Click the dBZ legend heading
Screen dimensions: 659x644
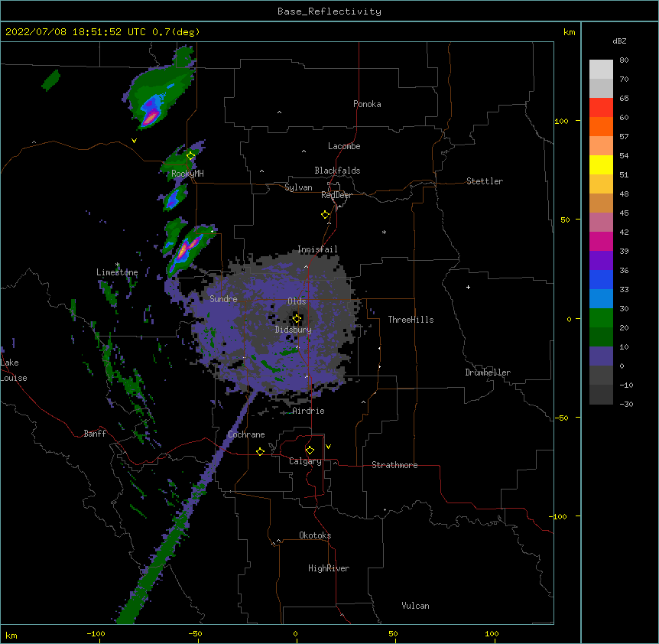619,41
